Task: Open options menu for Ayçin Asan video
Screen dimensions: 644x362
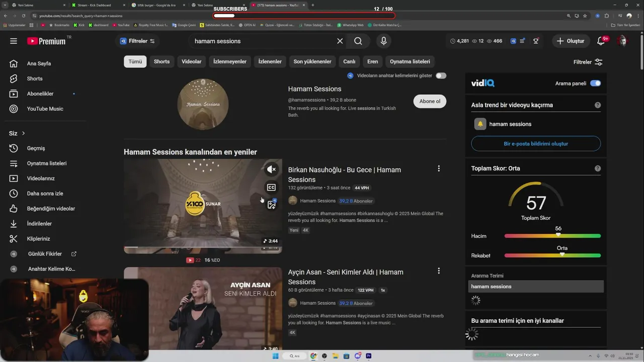Action: tap(439, 271)
